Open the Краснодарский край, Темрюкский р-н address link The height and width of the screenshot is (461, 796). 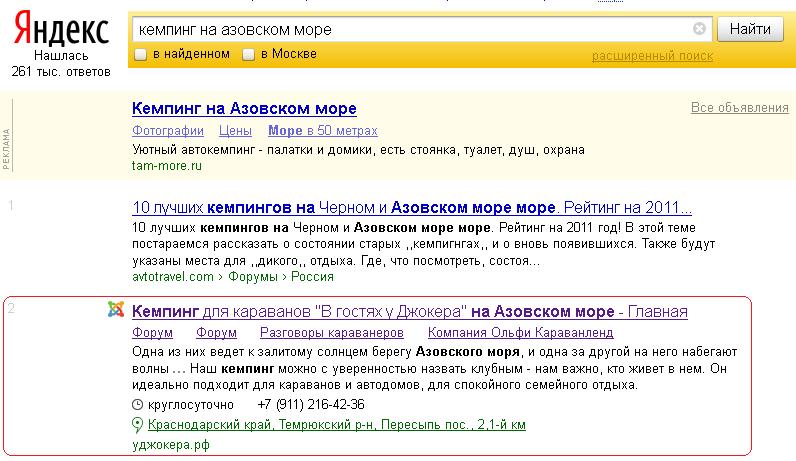[337, 424]
